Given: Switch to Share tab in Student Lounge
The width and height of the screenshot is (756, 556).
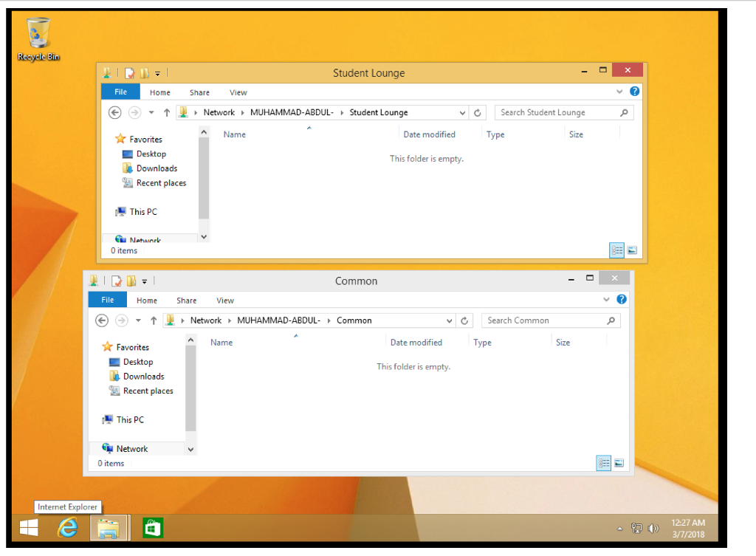Looking at the screenshot, I should pos(199,92).
